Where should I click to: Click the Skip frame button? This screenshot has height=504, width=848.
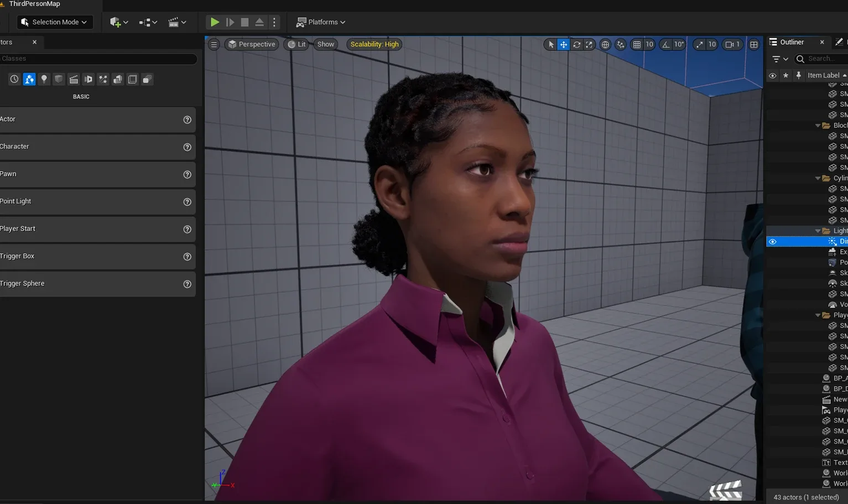tap(230, 22)
